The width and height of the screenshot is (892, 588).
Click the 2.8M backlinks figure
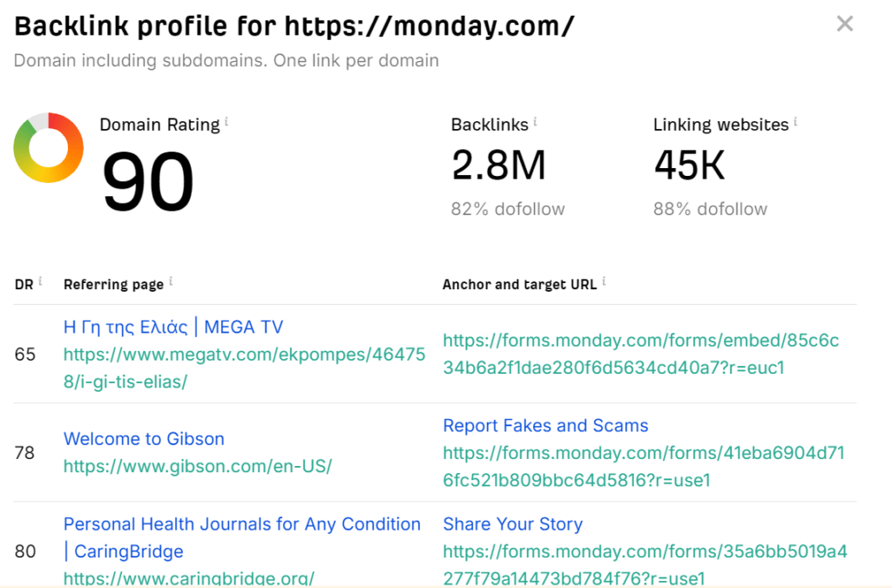click(x=498, y=166)
